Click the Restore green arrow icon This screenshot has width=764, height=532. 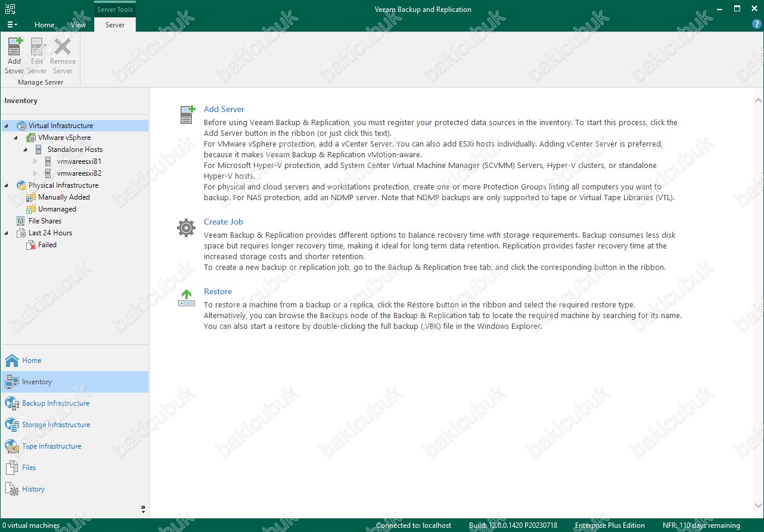coord(187,298)
